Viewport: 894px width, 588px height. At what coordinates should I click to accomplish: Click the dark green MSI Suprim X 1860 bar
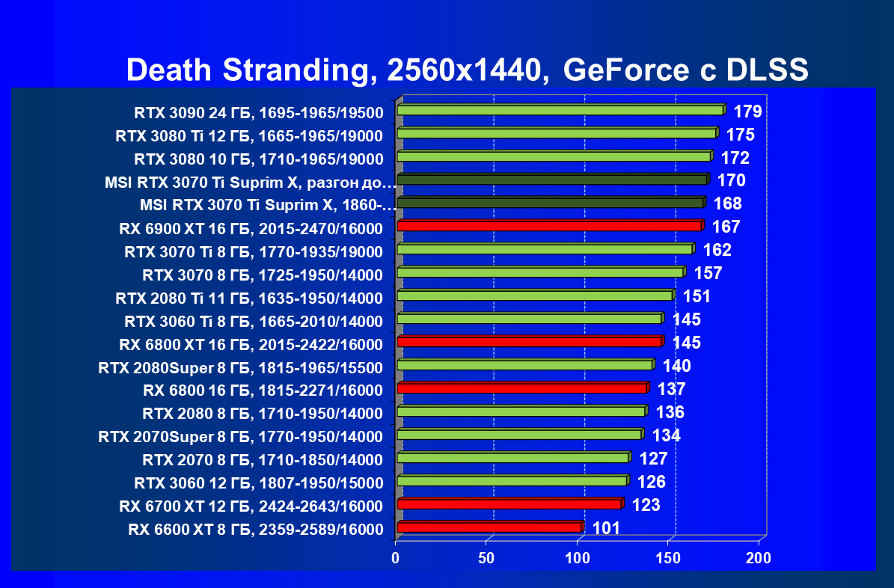pos(551,203)
